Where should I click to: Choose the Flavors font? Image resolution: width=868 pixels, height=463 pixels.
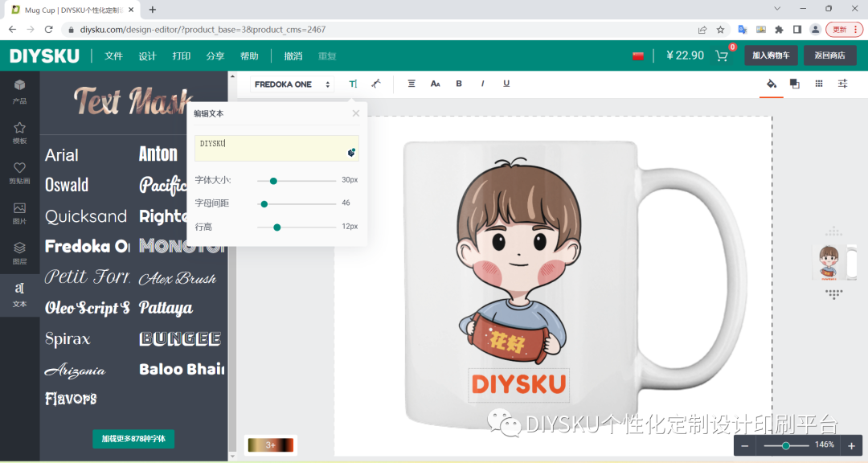[71, 398]
